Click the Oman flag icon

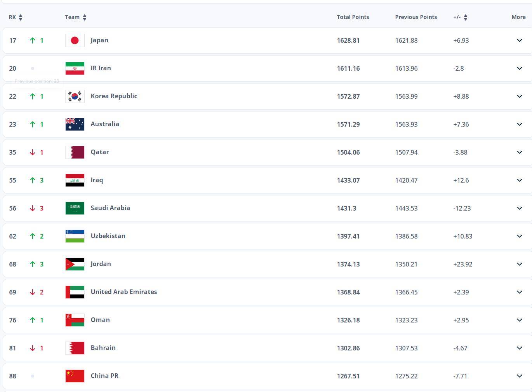[75, 320]
